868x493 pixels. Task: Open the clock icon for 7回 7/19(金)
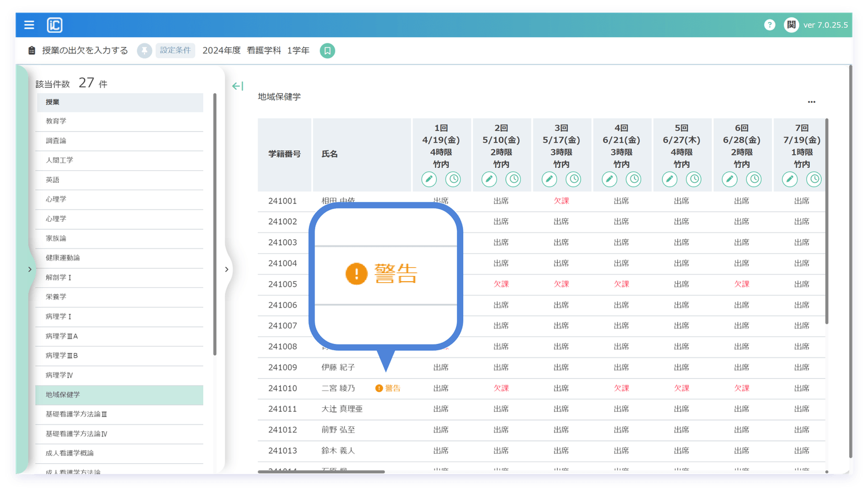coord(814,179)
